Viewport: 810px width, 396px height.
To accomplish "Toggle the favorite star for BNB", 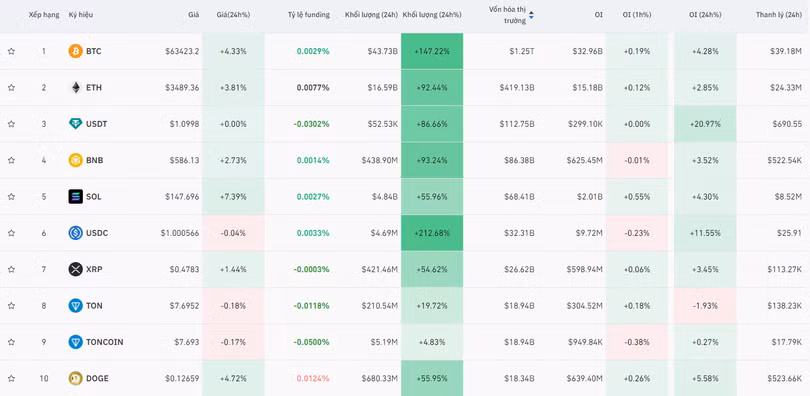I will [x=11, y=160].
